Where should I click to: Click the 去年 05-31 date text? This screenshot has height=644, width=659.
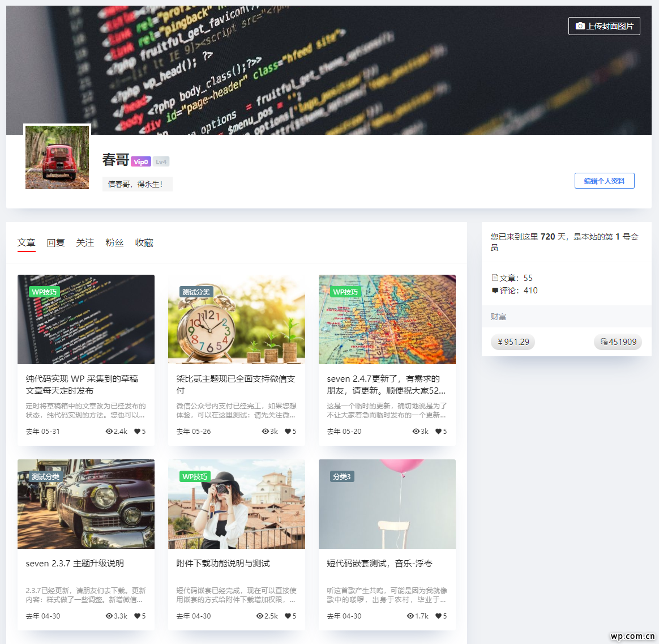(43, 431)
